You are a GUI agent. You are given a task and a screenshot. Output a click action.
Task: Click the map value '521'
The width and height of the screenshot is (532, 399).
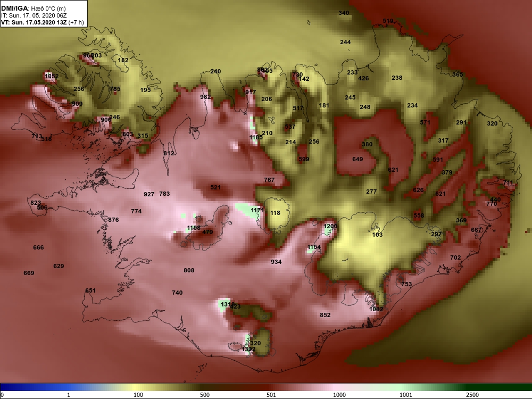click(215, 187)
